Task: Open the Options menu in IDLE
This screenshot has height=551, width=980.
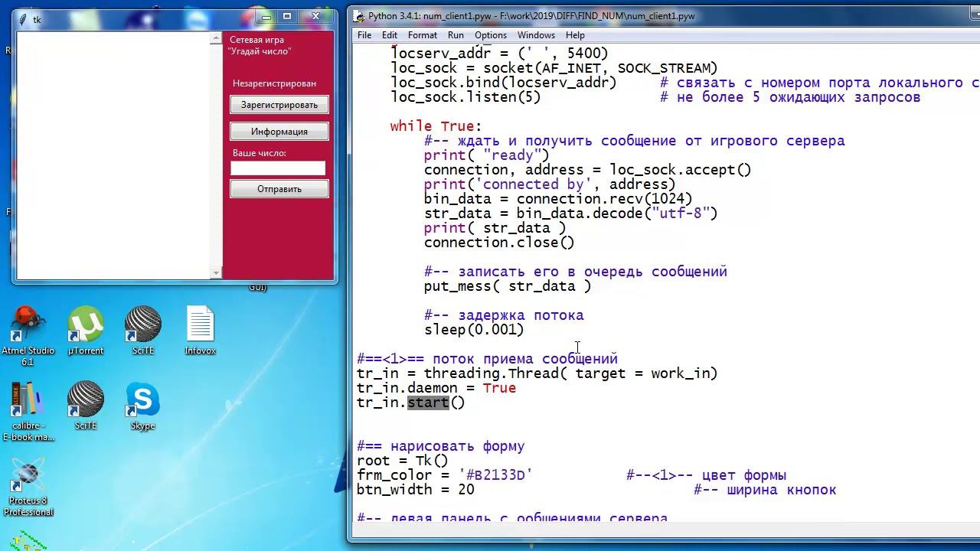Action: tap(491, 35)
